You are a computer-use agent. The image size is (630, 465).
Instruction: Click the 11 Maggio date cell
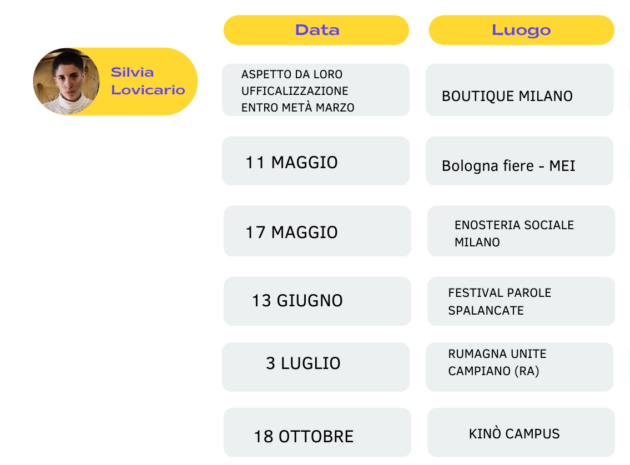[316, 161]
